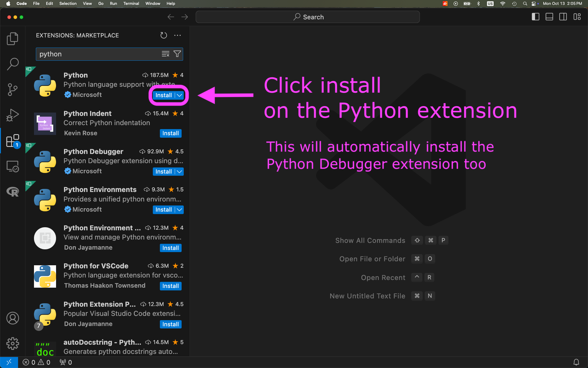Open the Explorer view in activity bar
This screenshot has width=588, height=368.
(13, 39)
